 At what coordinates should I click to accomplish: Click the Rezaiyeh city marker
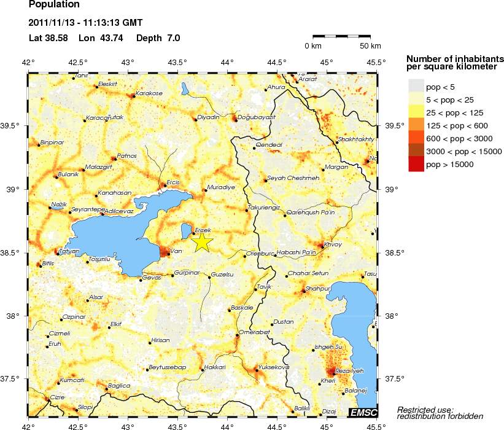[332, 371]
